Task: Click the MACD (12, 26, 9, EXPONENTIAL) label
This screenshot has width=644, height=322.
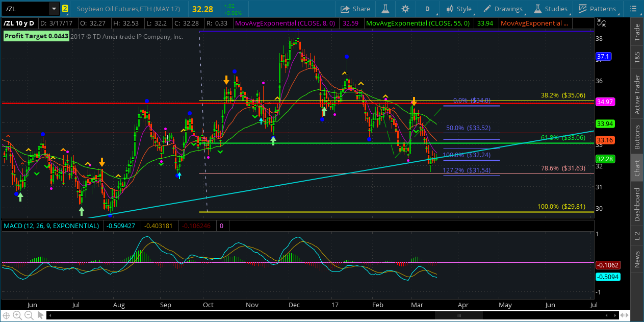Action: click(51, 225)
